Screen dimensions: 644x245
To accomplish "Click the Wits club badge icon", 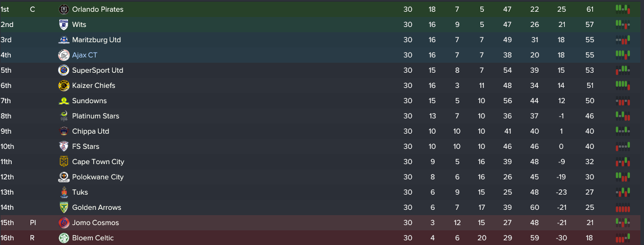I will coord(64,25).
